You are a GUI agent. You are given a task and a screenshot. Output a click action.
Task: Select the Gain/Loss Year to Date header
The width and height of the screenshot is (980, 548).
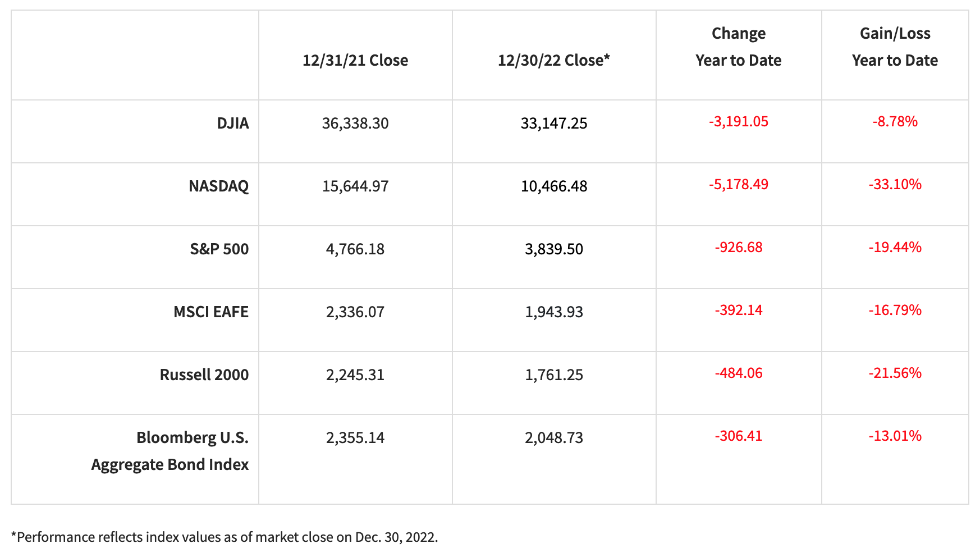click(895, 47)
